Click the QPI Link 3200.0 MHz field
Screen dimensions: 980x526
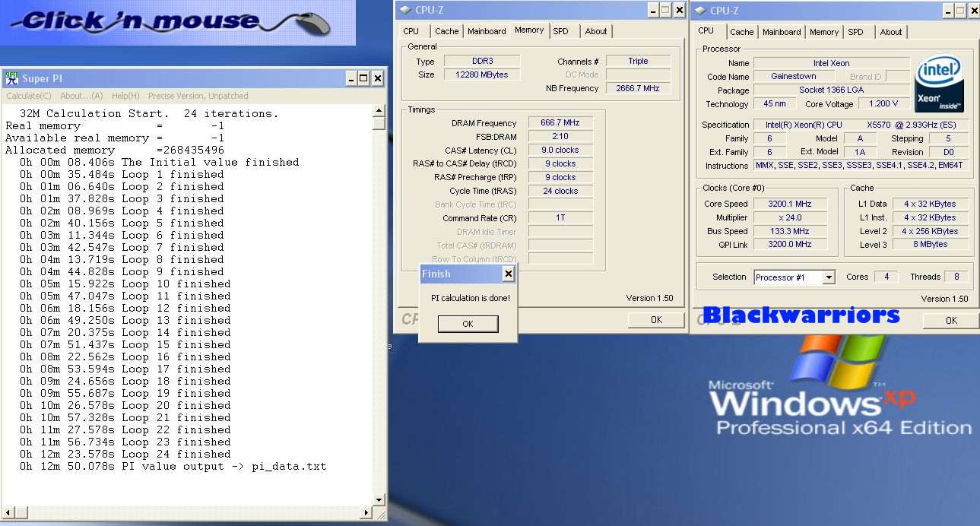789,244
